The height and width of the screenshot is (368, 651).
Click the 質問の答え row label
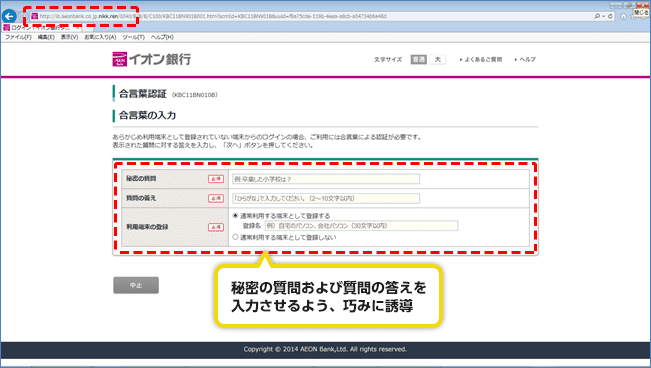(x=141, y=198)
